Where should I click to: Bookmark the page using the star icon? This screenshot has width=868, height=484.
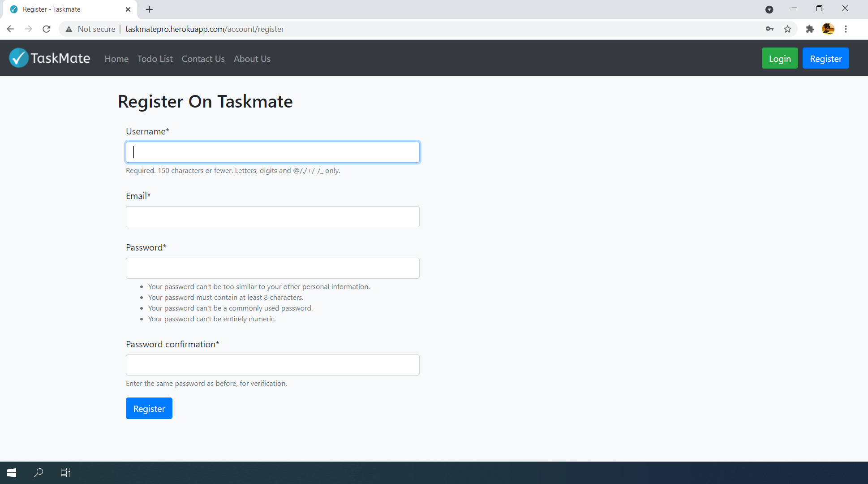click(787, 29)
